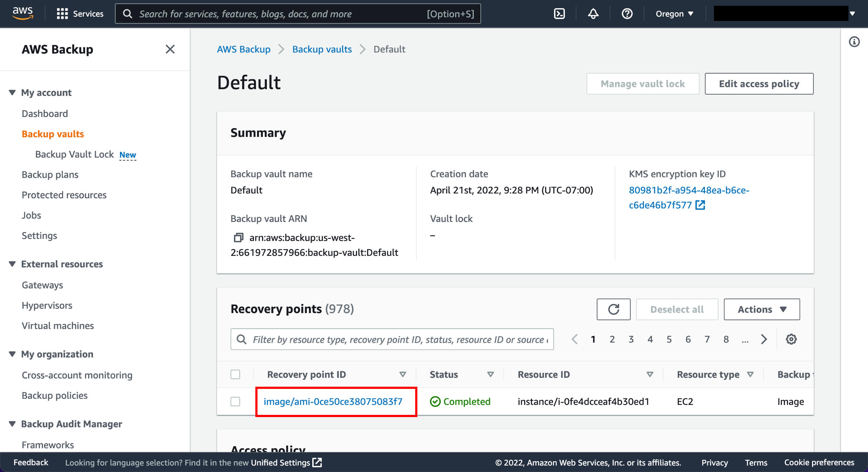Go to AWS Backup breadcrumb
Screen dimensions: 868x472
[244, 49]
